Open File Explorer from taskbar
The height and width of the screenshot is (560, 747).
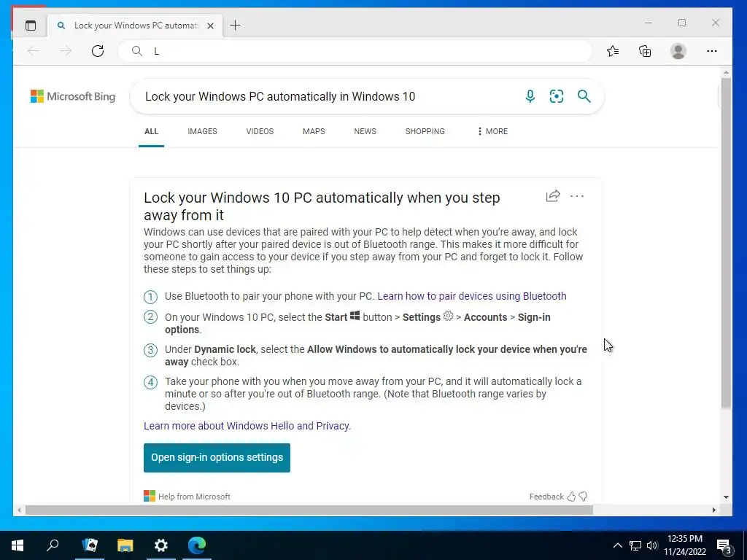pos(125,545)
